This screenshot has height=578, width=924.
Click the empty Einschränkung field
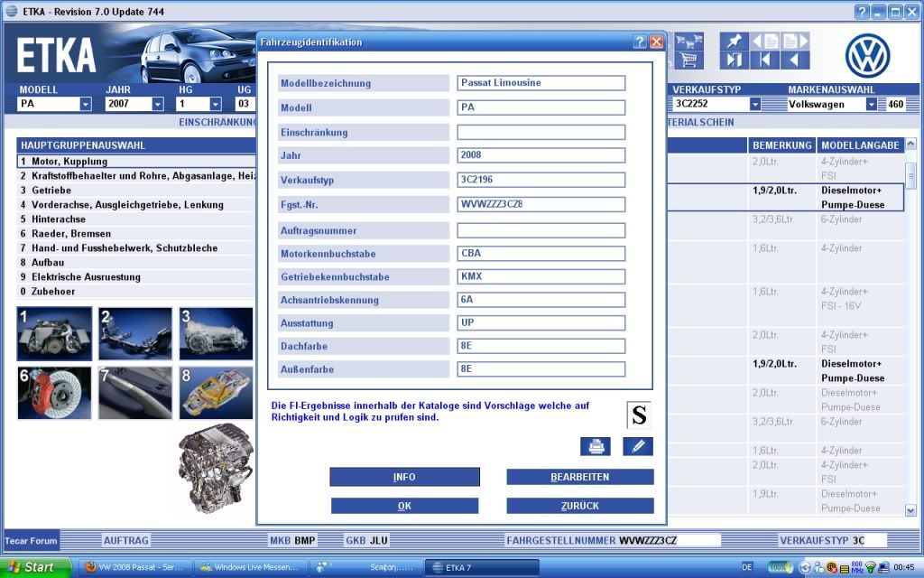(x=541, y=132)
